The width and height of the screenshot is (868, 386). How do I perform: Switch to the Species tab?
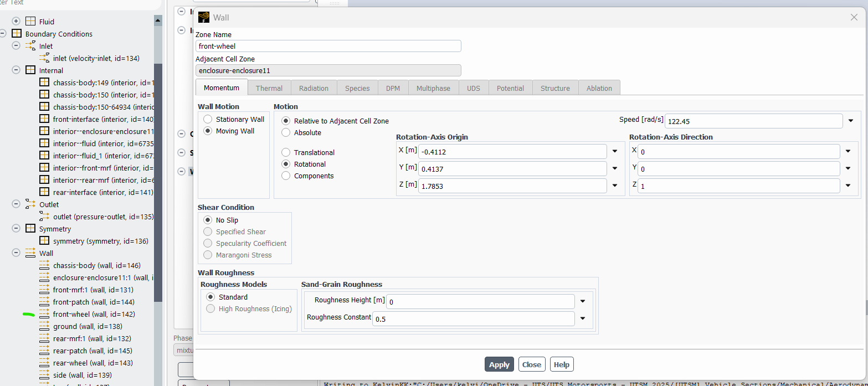coord(357,88)
